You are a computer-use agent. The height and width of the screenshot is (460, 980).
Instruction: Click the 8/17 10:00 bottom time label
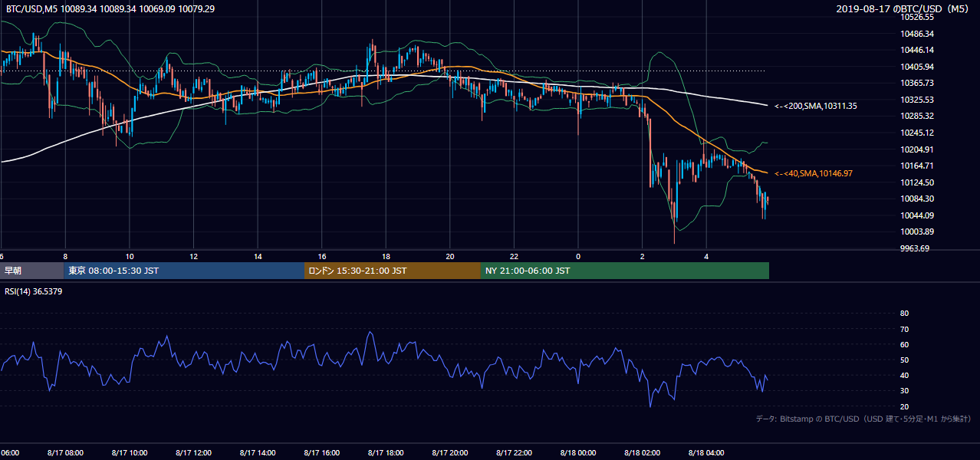point(130,453)
